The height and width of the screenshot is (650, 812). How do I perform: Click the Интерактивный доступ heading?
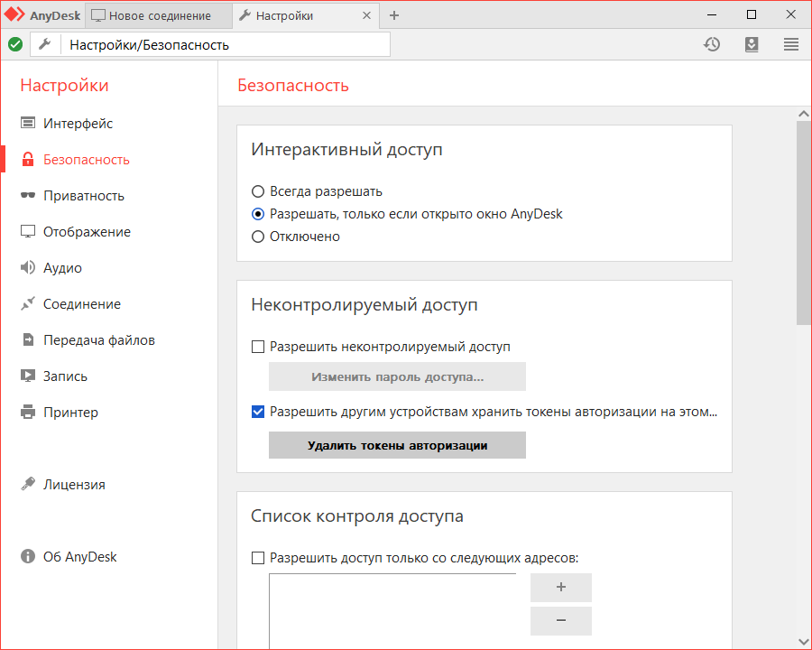click(x=346, y=149)
